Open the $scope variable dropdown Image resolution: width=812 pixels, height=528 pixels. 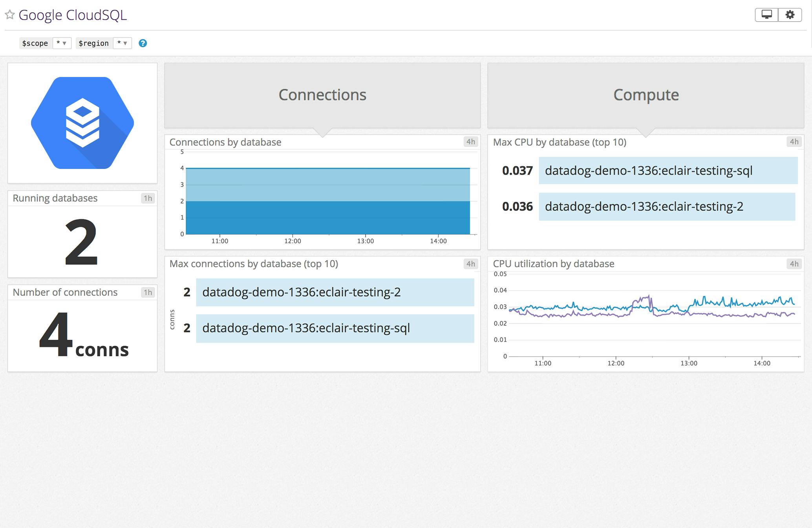click(62, 43)
